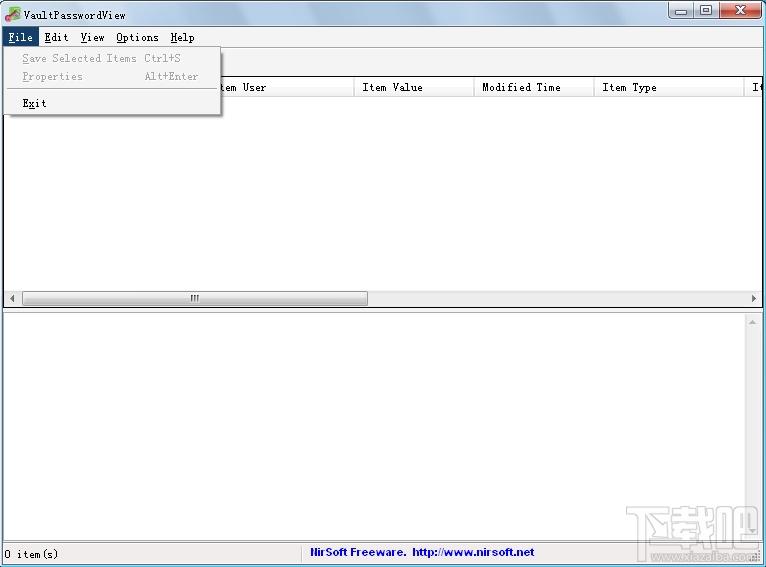Open the Edit menu
The image size is (766, 567).
[56, 38]
